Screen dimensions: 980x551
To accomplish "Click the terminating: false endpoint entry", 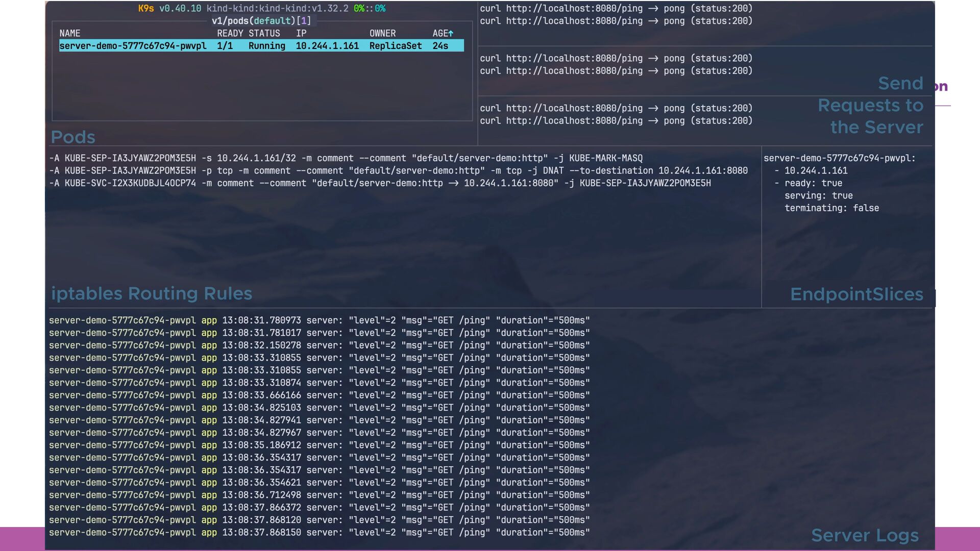I will [x=831, y=208].
